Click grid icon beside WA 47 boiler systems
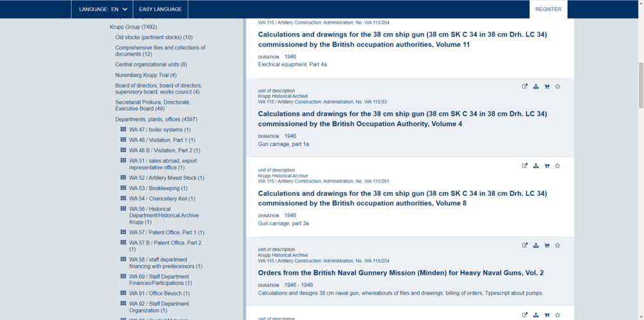This screenshot has height=320, width=644. click(123, 129)
